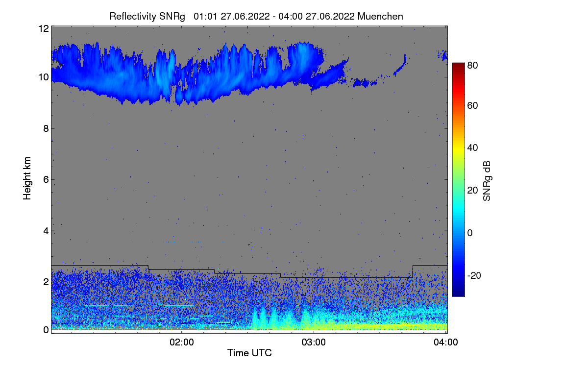Click the height tick label 12
This screenshot has height=392, width=588.
[x=43, y=28]
